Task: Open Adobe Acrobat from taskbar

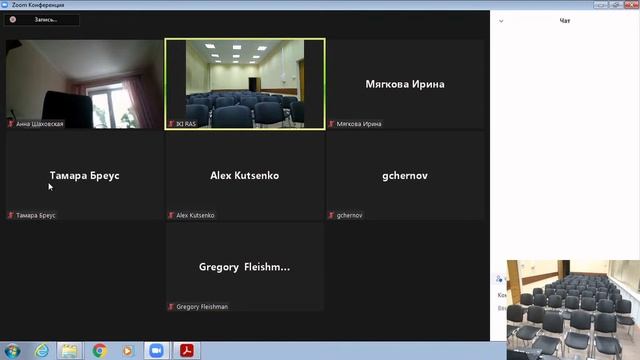Action: pyautogui.click(x=187, y=351)
